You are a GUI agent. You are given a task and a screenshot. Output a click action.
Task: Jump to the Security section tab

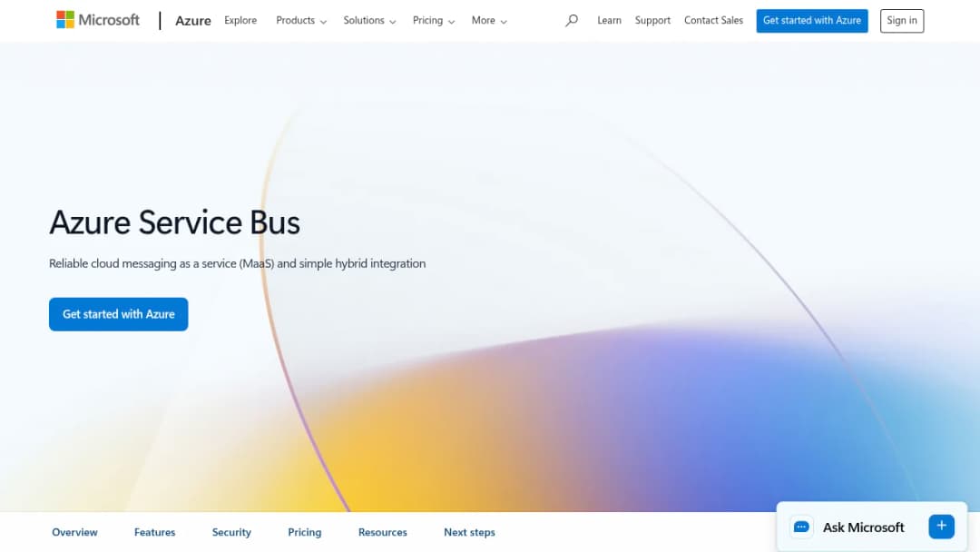pos(231,532)
